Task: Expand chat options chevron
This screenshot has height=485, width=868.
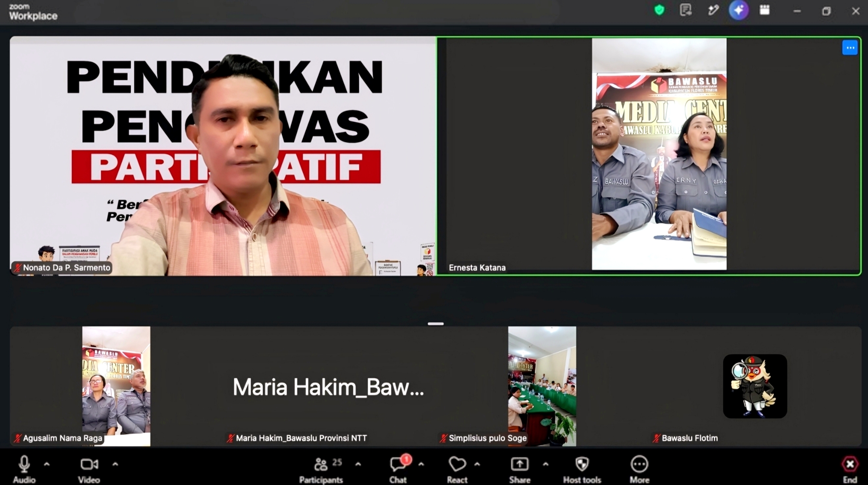Action: pyautogui.click(x=421, y=464)
